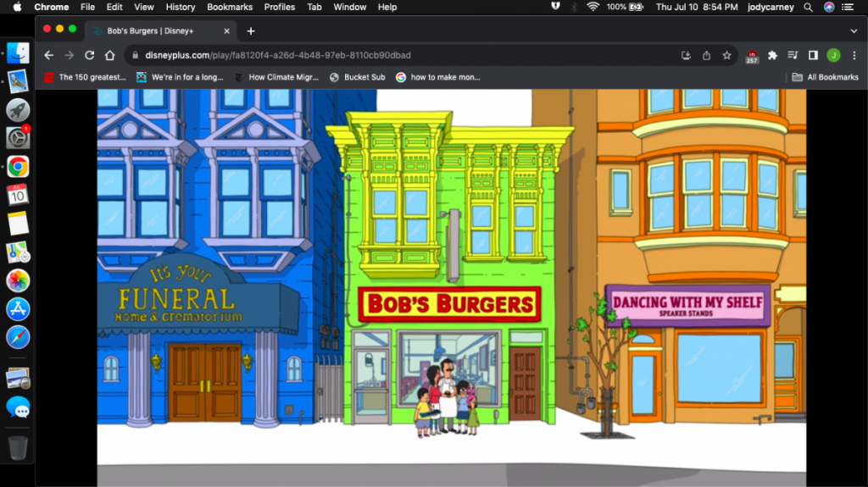Open the Edit menu
This screenshot has height=487, width=868.
pos(114,7)
